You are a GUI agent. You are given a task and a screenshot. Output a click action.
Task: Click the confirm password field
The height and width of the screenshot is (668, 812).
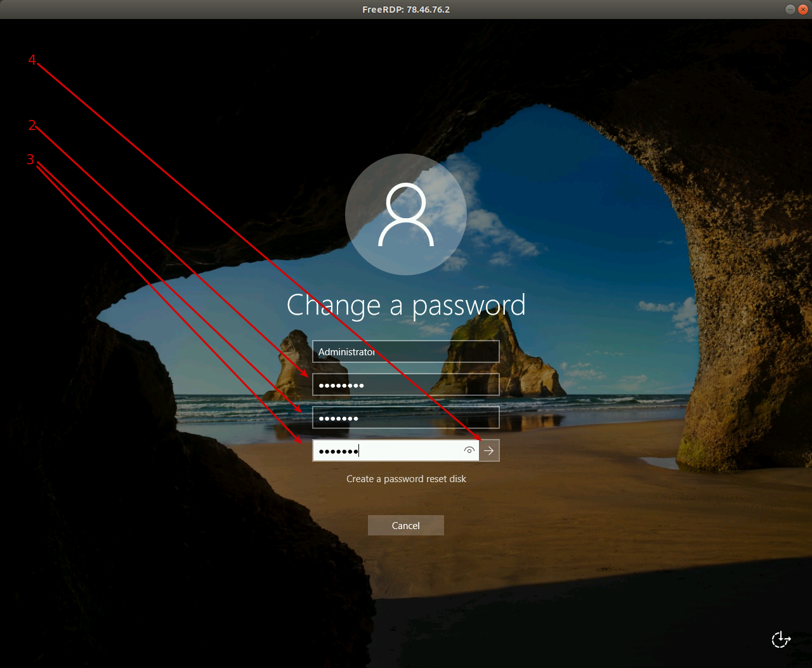click(x=396, y=450)
